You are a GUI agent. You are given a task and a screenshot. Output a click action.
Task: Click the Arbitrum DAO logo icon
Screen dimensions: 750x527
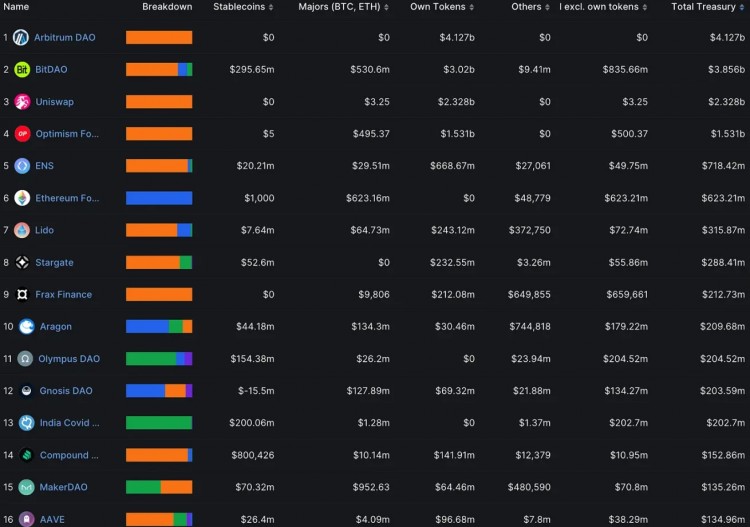coord(22,38)
